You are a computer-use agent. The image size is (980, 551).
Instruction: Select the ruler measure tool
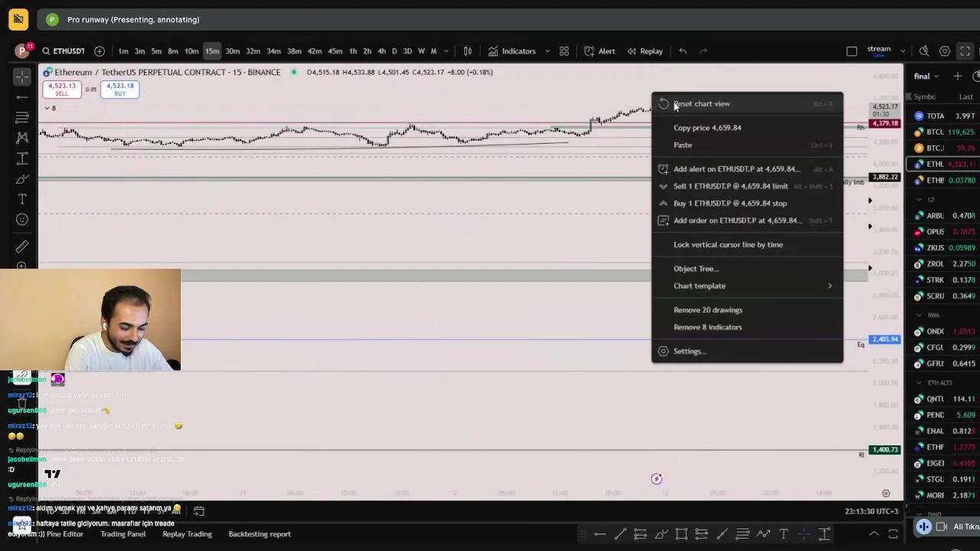point(22,246)
